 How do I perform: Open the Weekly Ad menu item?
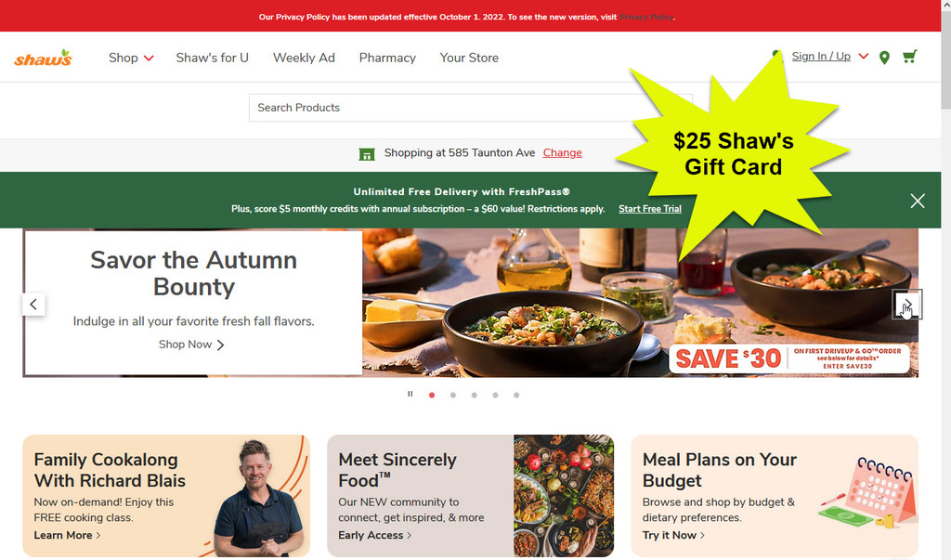tap(304, 58)
